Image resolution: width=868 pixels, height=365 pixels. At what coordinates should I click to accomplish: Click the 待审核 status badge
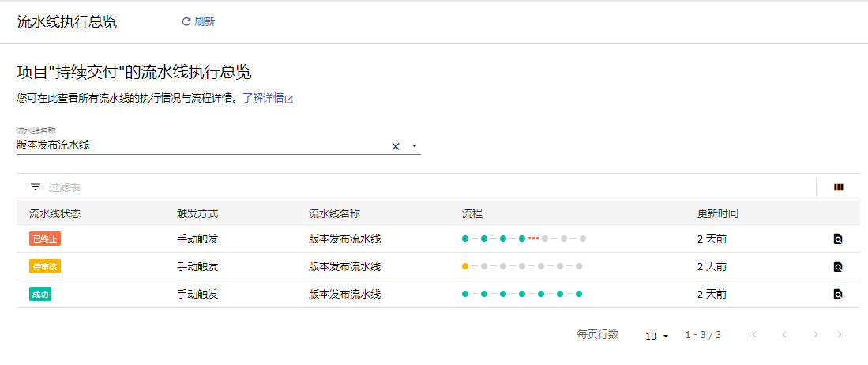[45, 267]
